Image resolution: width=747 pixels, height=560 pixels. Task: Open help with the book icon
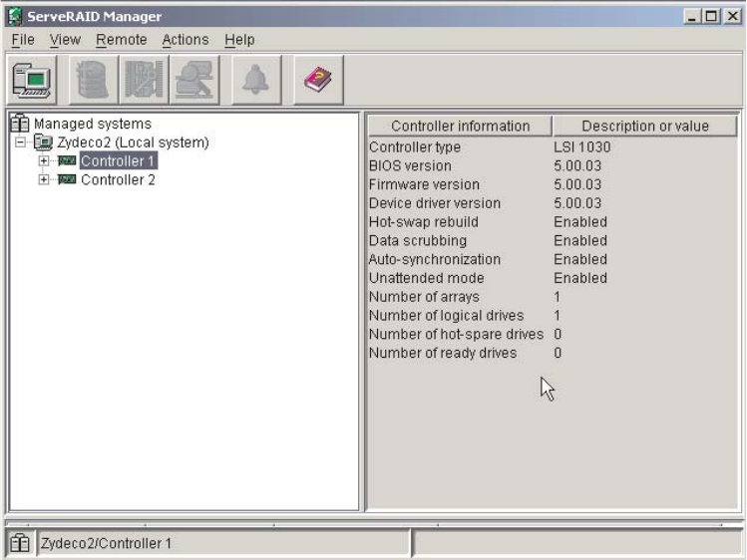(x=318, y=80)
